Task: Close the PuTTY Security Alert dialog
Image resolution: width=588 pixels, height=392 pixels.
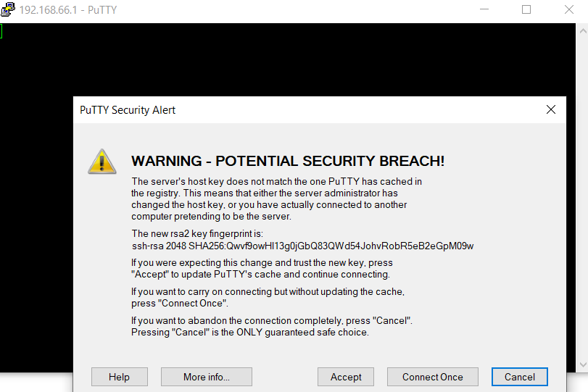Action: point(551,109)
